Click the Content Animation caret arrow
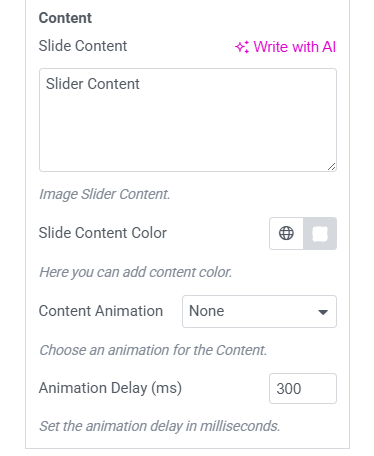The height and width of the screenshot is (456, 374). [323, 312]
